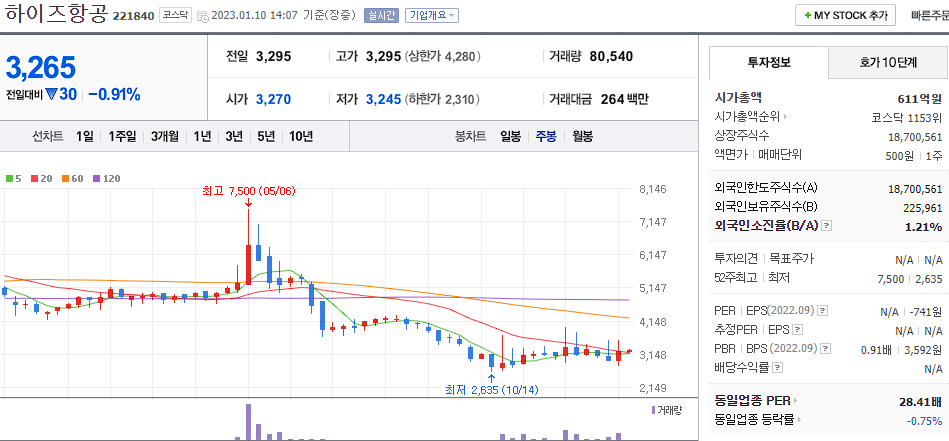The image size is (949, 441).
Task: Click 코스닥 1153위 ranking value
Action: point(907,117)
